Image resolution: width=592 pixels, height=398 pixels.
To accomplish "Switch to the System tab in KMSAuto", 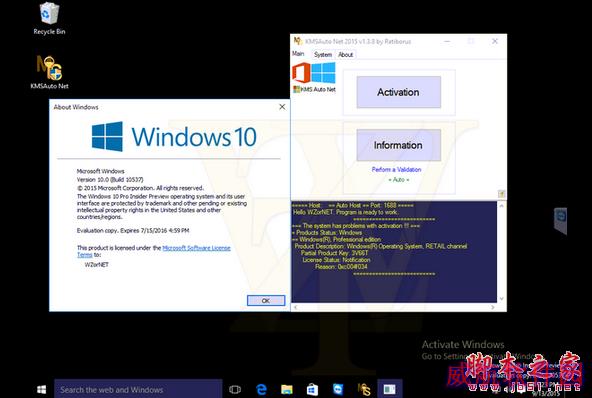I will [323, 55].
